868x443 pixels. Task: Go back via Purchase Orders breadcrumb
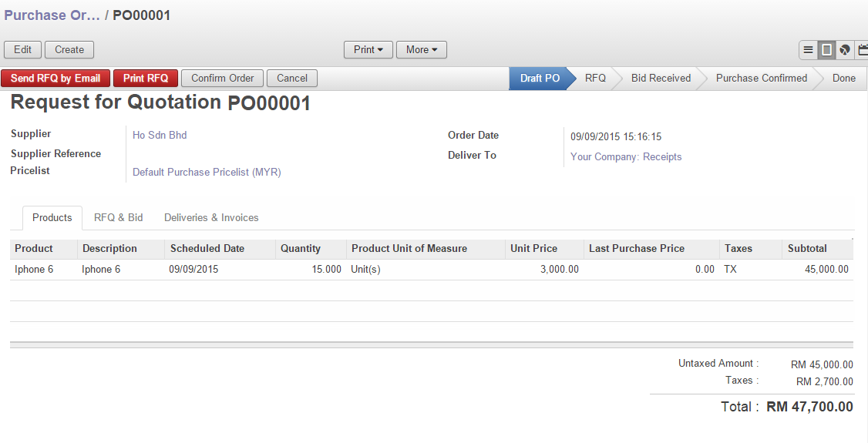(52, 15)
